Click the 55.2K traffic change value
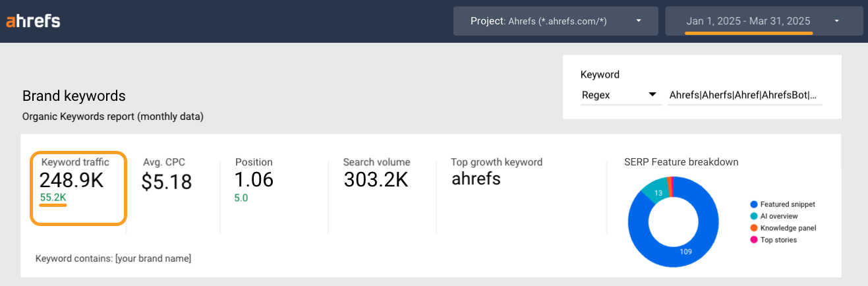 [53, 197]
